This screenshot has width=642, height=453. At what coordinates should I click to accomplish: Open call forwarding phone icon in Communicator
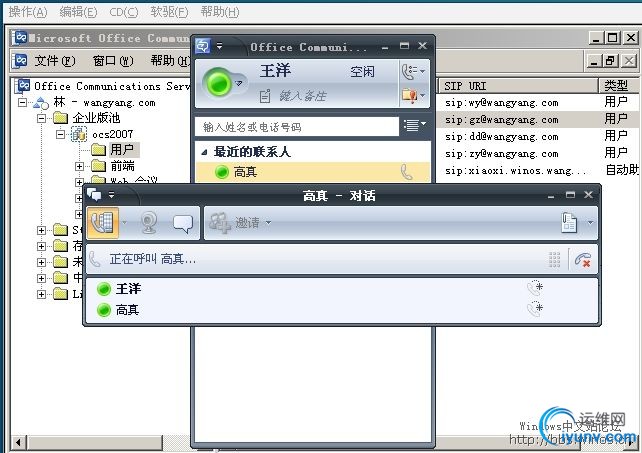409,72
